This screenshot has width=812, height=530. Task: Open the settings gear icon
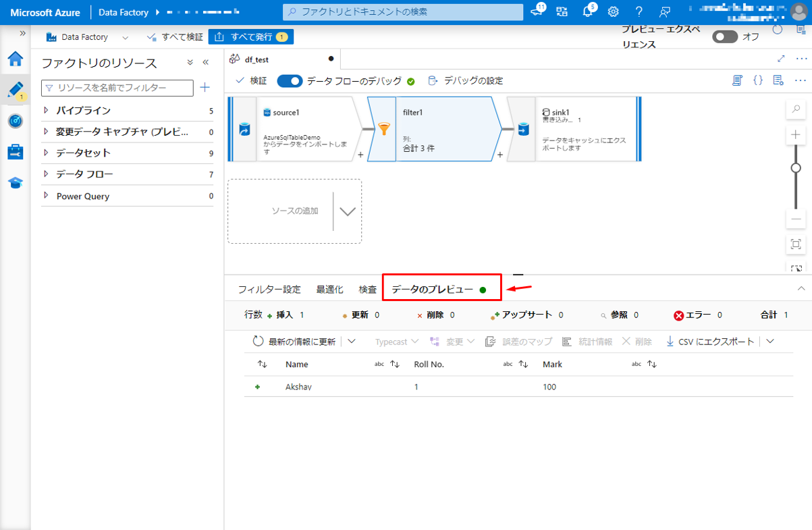[613, 11]
